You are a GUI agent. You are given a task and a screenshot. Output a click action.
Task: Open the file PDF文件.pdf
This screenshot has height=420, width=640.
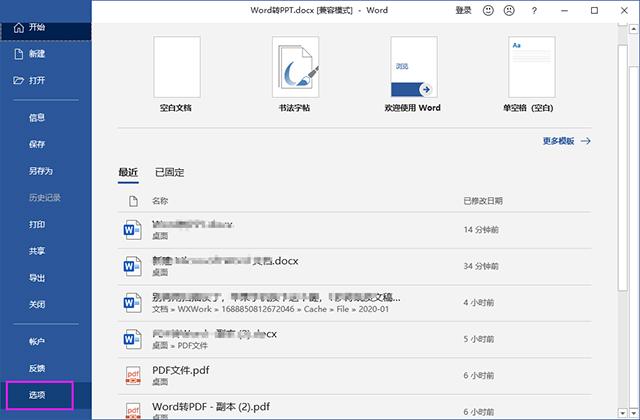(x=180, y=370)
